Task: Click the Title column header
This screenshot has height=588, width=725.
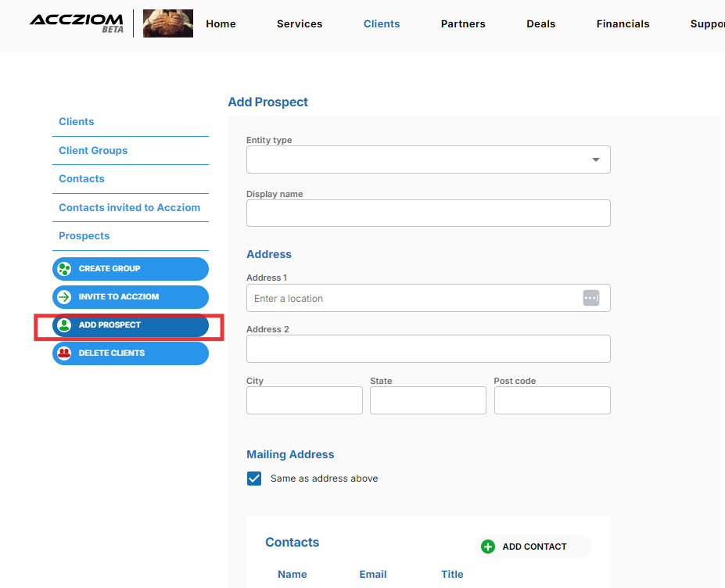Action: pos(452,574)
